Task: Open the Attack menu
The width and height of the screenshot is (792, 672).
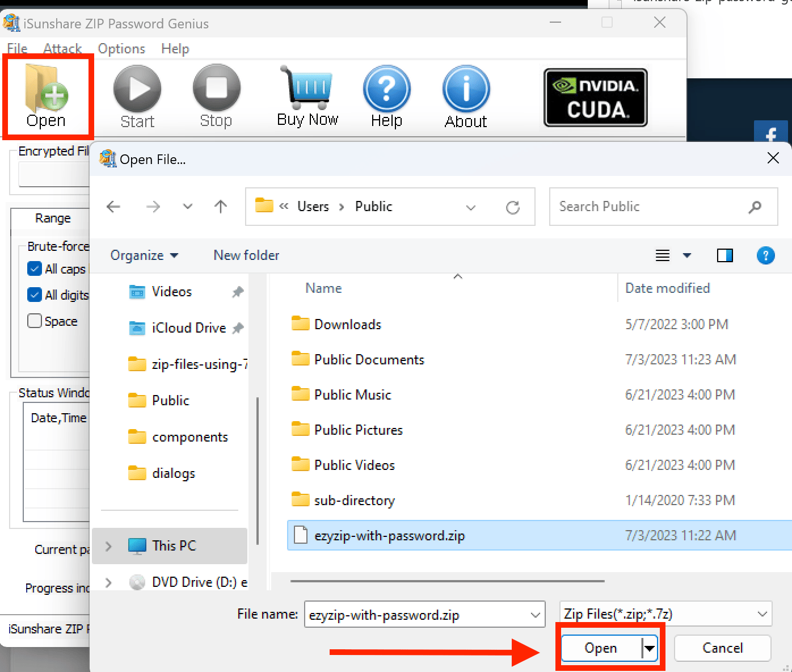Action: coord(62,48)
